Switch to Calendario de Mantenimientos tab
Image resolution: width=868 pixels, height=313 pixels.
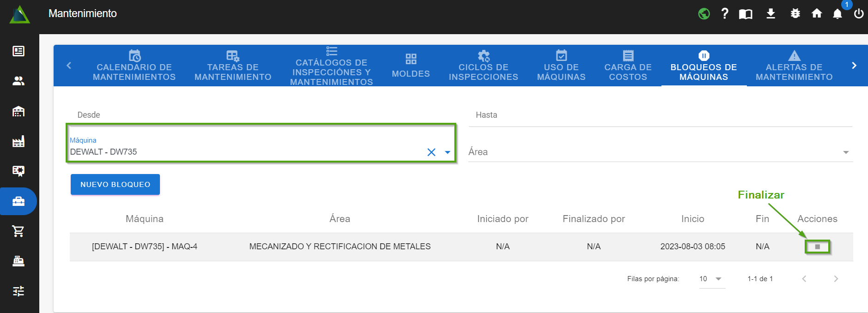tap(134, 66)
